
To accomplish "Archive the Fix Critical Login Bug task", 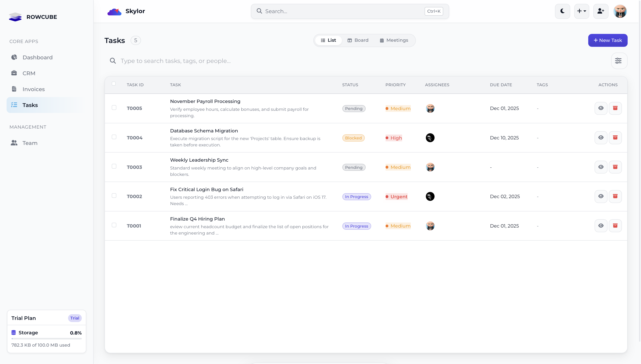I will click(615, 196).
